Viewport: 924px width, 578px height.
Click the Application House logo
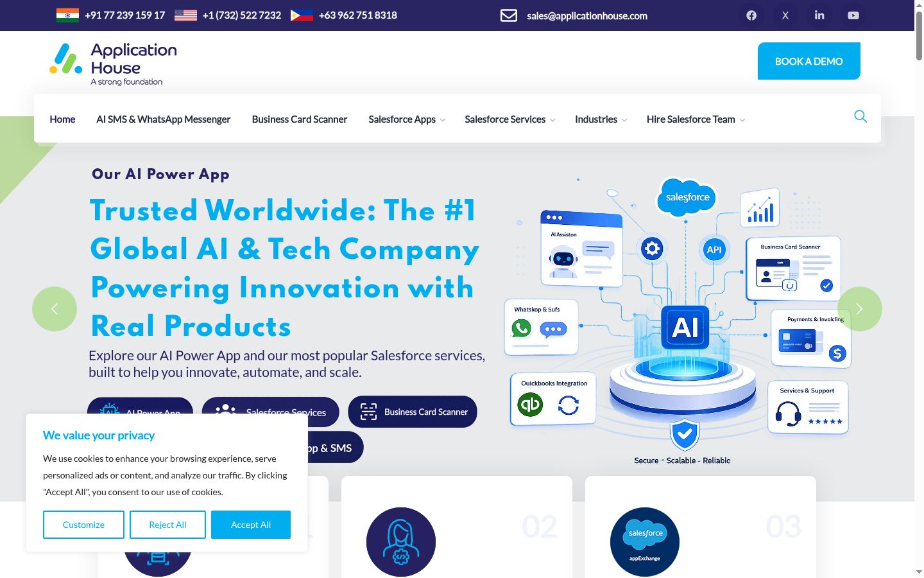click(x=114, y=64)
